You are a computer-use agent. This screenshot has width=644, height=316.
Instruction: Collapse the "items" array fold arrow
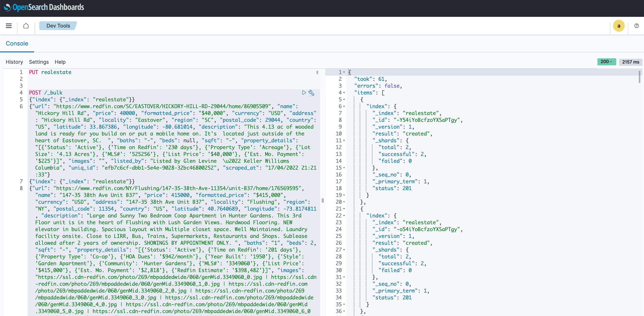(x=344, y=93)
